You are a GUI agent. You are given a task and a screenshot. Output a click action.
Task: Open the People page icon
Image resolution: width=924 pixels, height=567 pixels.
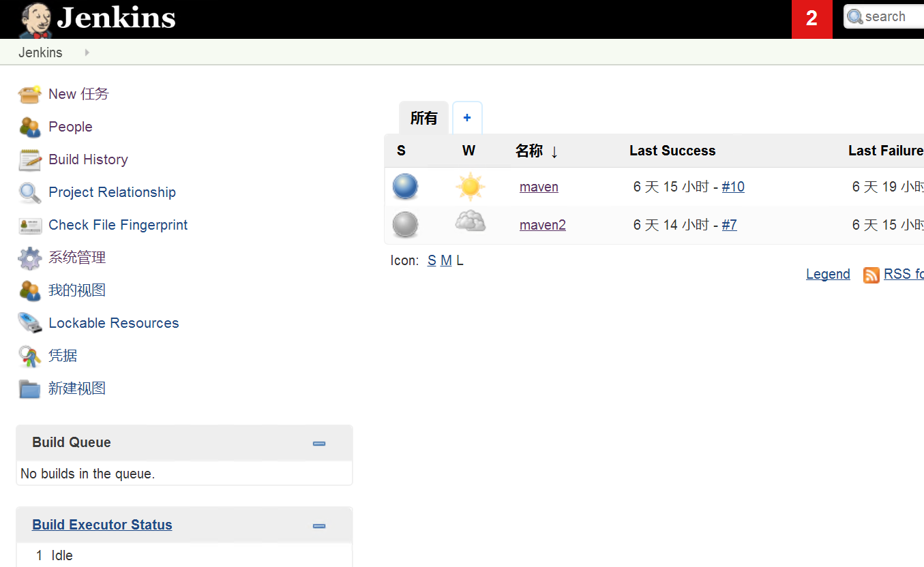coord(29,127)
